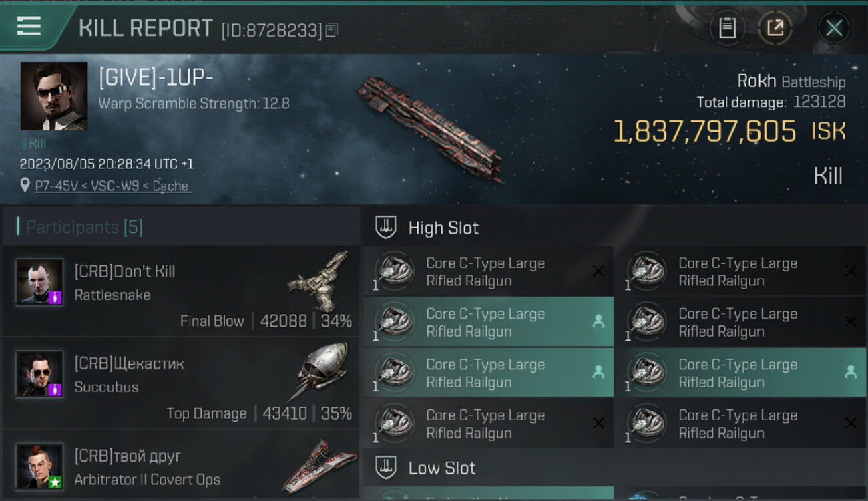The width and height of the screenshot is (868, 501).
Task: Share the kill report externally
Action: click(x=775, y=28)
